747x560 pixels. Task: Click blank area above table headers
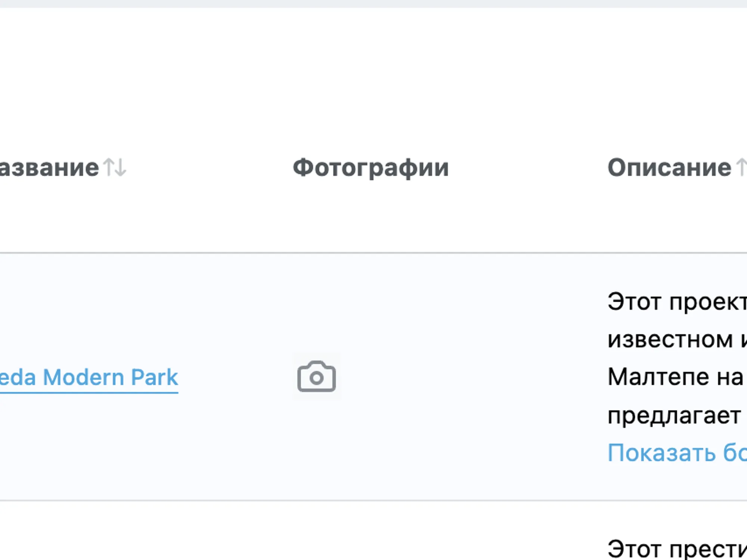pos(373,75)
